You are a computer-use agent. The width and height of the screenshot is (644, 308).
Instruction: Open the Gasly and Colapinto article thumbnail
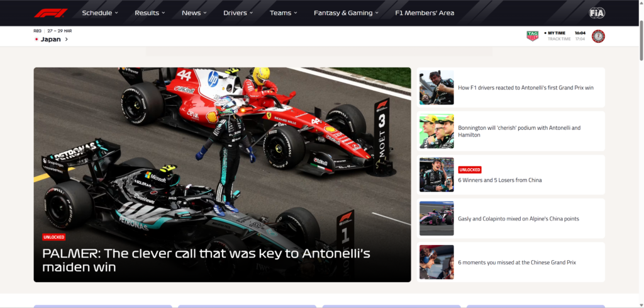point(436,219)
